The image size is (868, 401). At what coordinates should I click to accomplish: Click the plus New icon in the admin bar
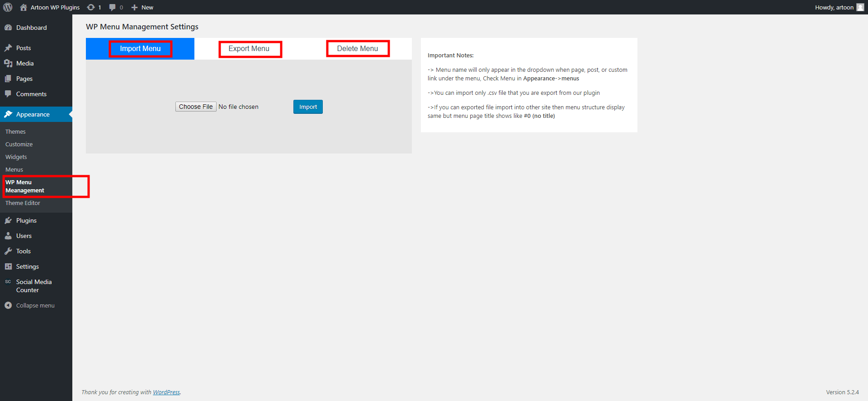tap(134, 7)
